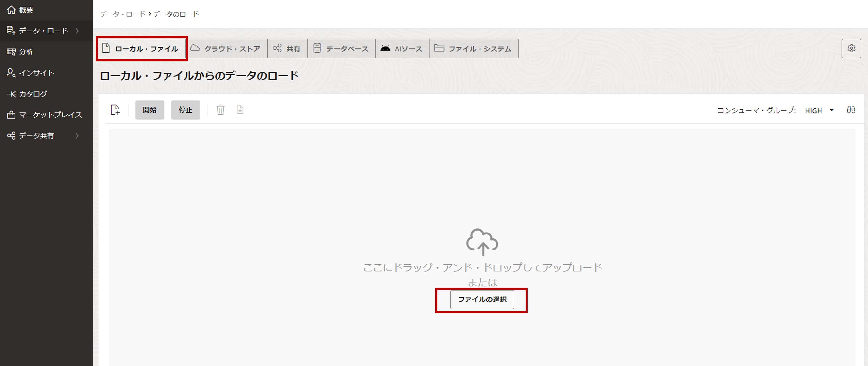Expand the データ・ロード sidebar chevron
Viewport: 868px width, 366px height.
(x=77, y=31)
